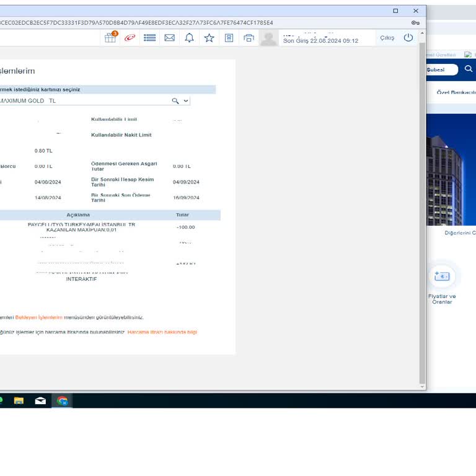Click the Çıkış exit link

click(387, 38)
